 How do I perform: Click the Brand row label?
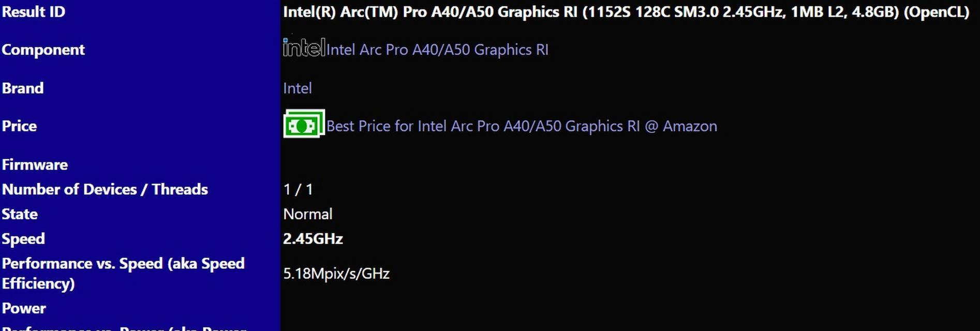click(23, 88)
